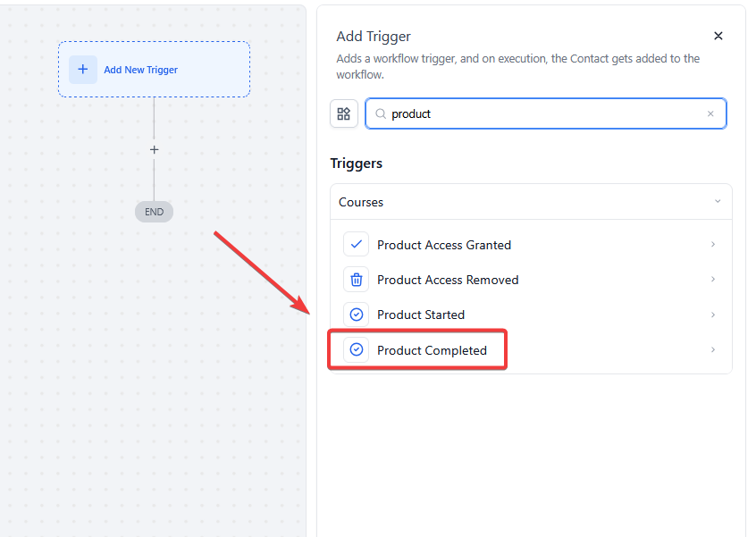Clear the search field with small x
The height and width of the screenshot is (537, 756).
tap(710, 114)
